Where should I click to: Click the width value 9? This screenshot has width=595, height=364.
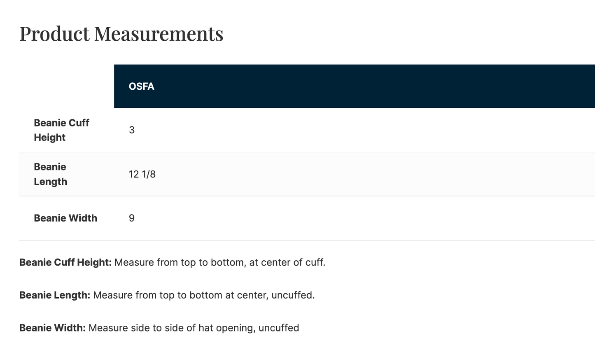132,218
